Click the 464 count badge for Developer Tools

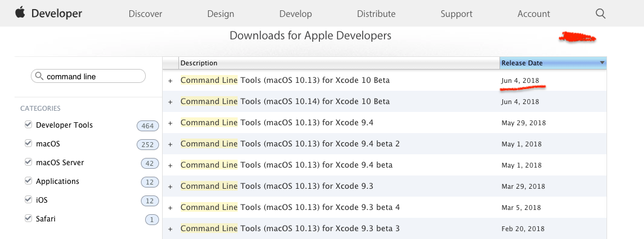pos(148,126)
